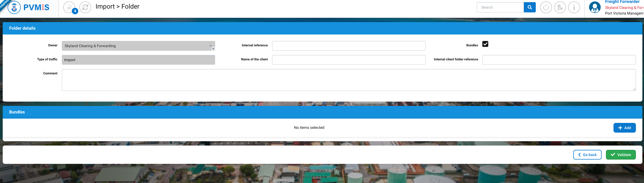
Task: Click the Type of traffic Import field
Action: (138, 60)
